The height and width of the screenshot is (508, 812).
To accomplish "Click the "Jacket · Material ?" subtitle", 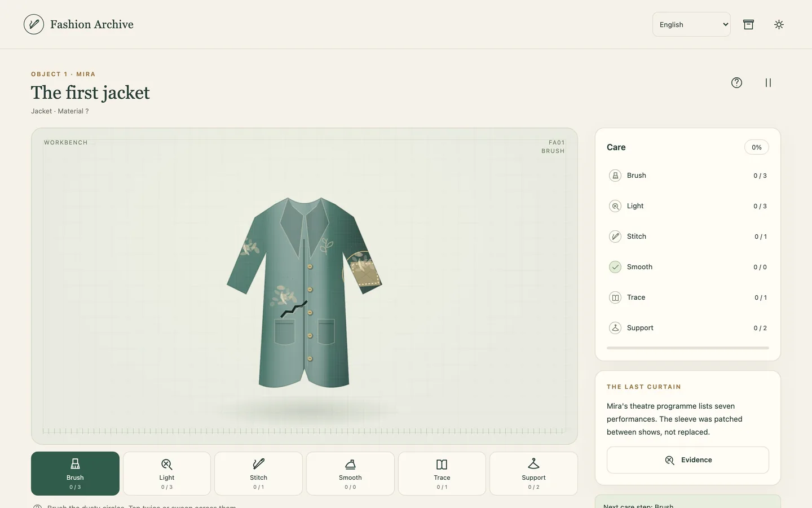I will pyautogui.click(x=60, y=111).
